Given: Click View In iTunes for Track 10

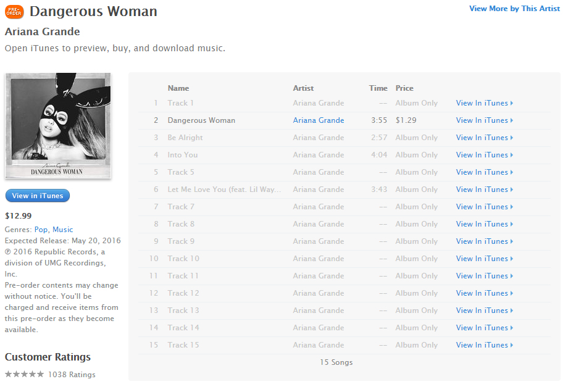Looking at the screenshot, I should pyautogui.click(x=484, y=258).
